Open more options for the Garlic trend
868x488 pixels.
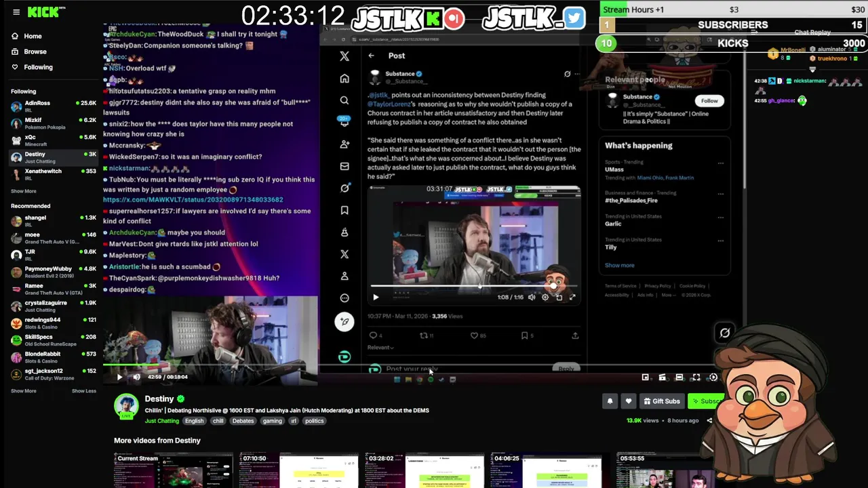(720, 218)
